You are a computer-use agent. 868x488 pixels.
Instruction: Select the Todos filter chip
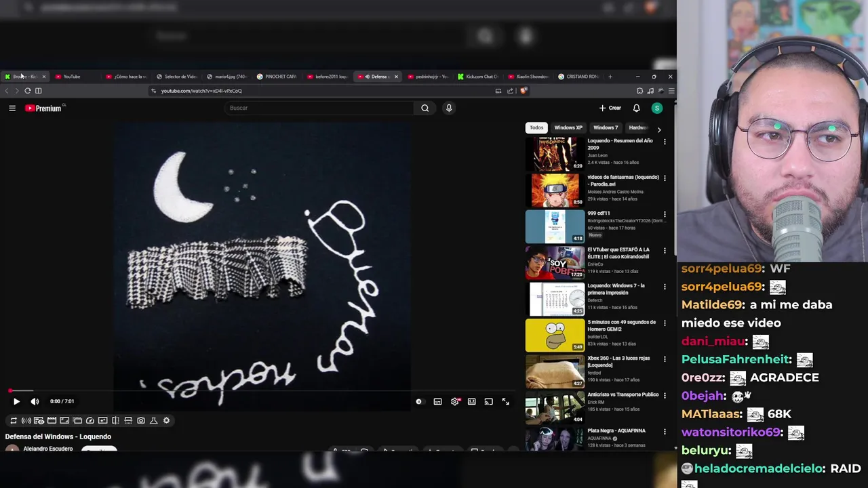pos(536,127)
